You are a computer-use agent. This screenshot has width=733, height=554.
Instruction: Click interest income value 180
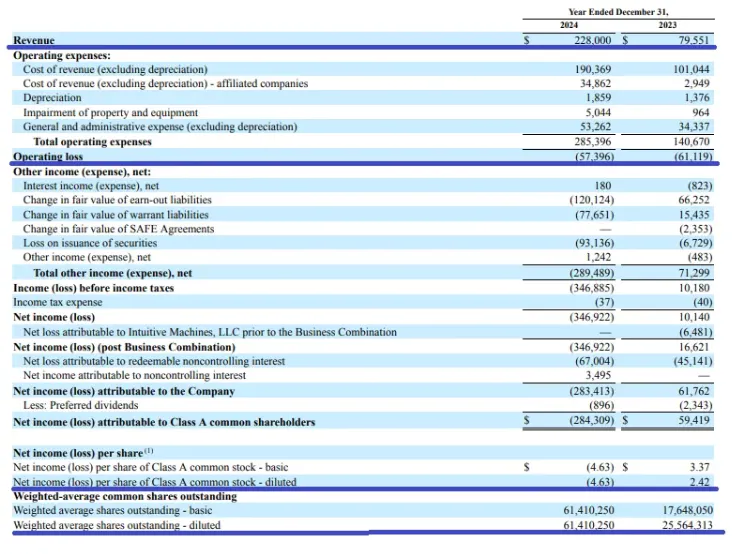(603, 186)
